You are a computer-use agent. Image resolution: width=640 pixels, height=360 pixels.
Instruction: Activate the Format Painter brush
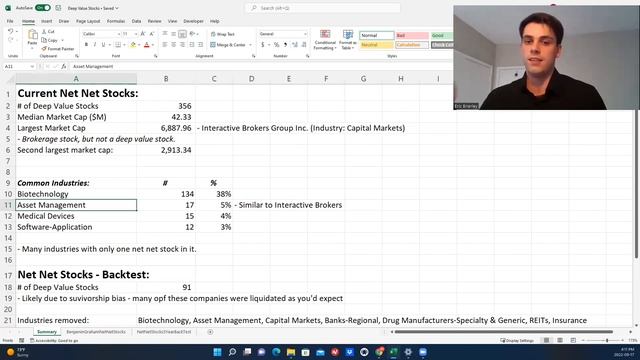click(44, 49)
